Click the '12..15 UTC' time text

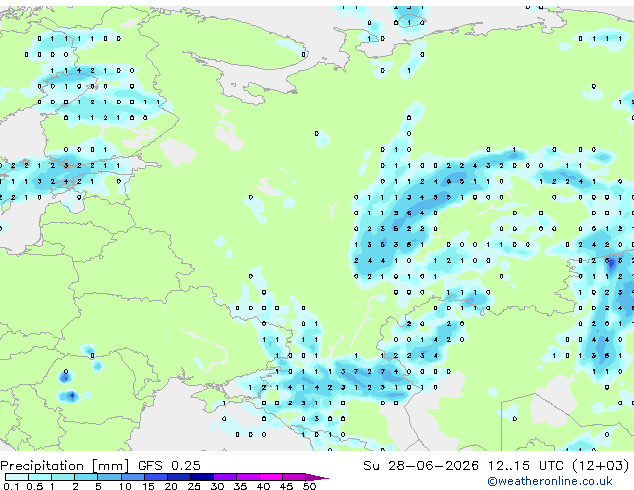(526, 466)
